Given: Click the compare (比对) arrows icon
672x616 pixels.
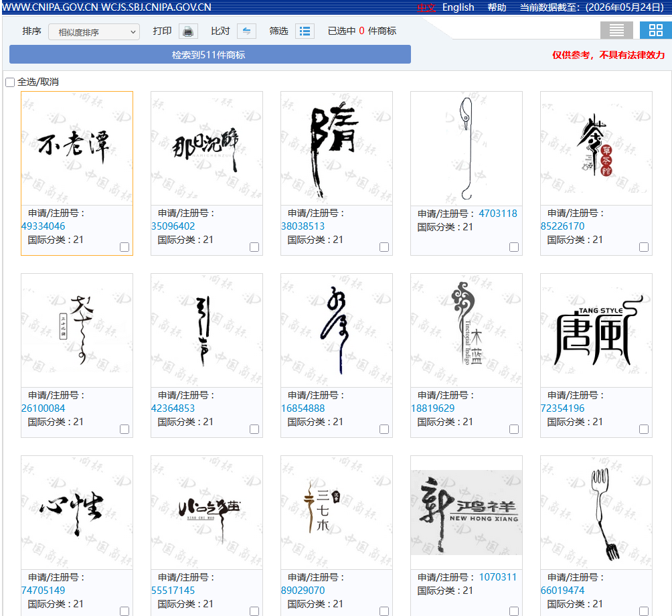Looking at the screenshot, I should pyautogui.click(x=246, y=31).
